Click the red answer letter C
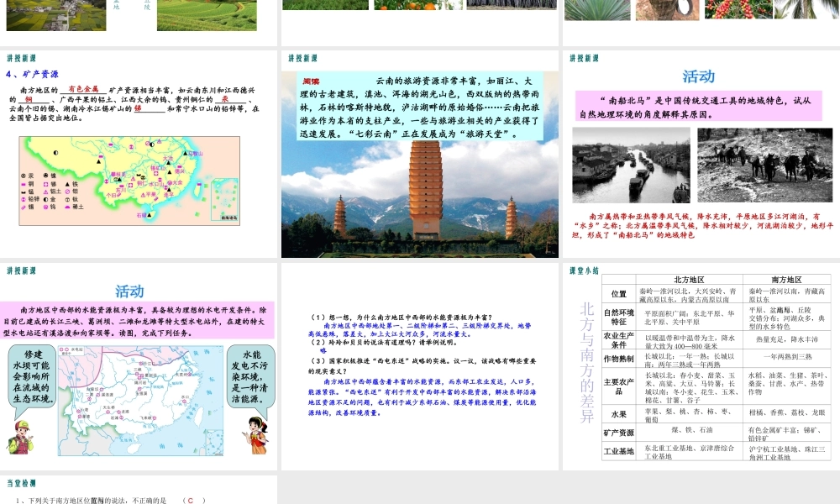Image resolution: width=840 pixels, height=504 pixels. click(190, 501)
